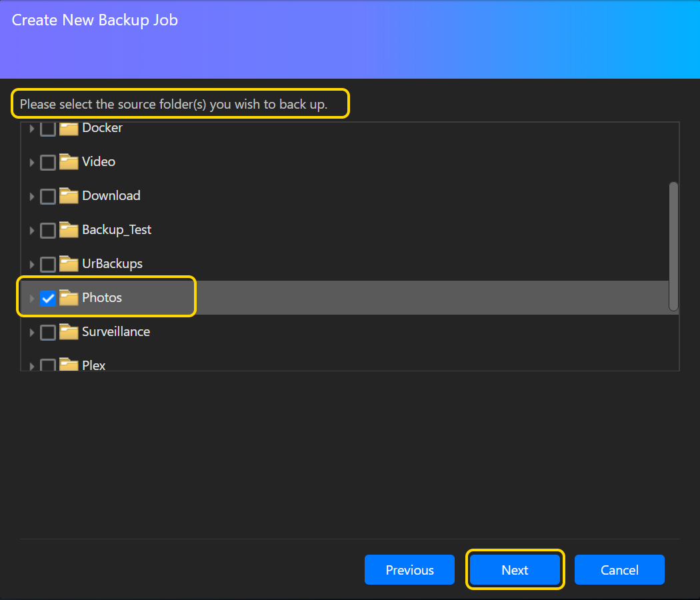The width and height of the screenshot is (700, 600).
Task: Expand the UrBackups folder tree arrow
Action: tap(32, 264)
